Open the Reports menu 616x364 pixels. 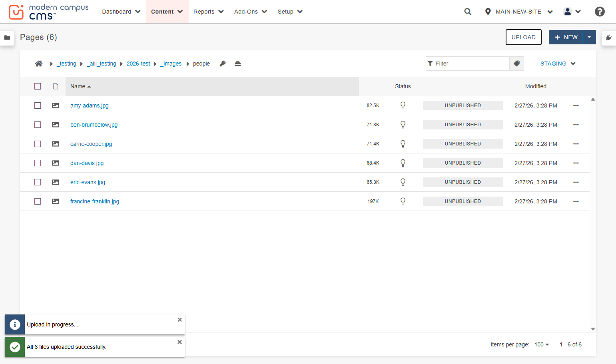pyautogui.click(x=208, y=12)
